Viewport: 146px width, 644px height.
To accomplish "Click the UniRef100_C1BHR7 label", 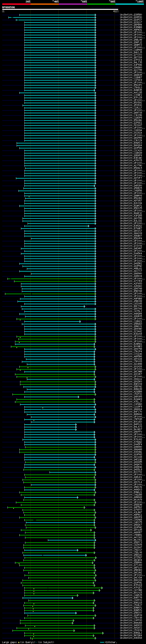I will pos(131,77).
